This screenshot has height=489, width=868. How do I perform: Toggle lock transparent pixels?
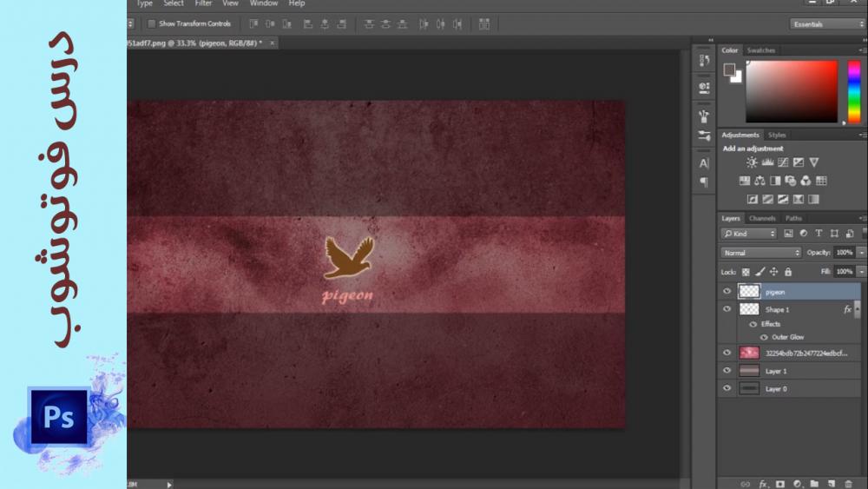(x=746, y=272)
